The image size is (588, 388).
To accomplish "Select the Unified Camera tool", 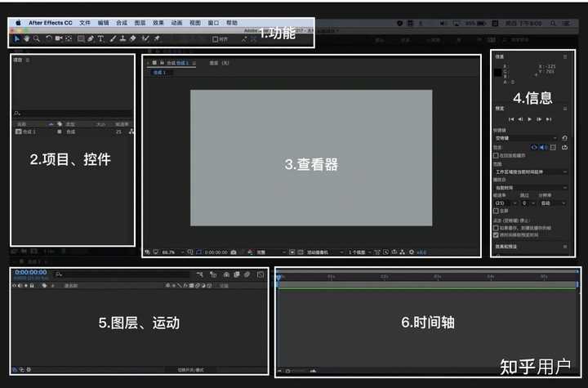I will click(59, 38).
